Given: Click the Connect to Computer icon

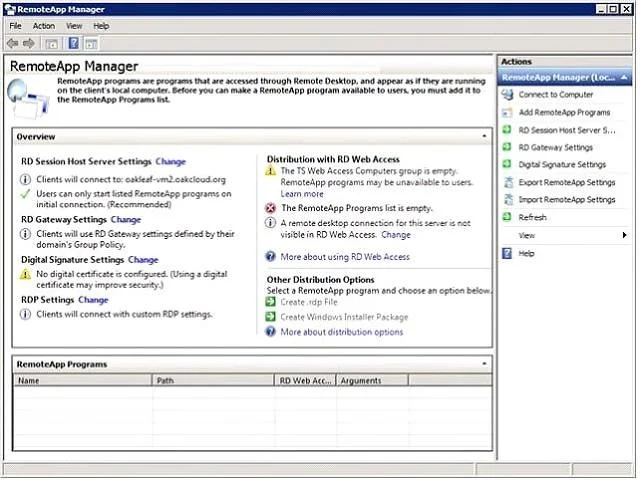Looking at the screenshot, I should tap(507, 95).
